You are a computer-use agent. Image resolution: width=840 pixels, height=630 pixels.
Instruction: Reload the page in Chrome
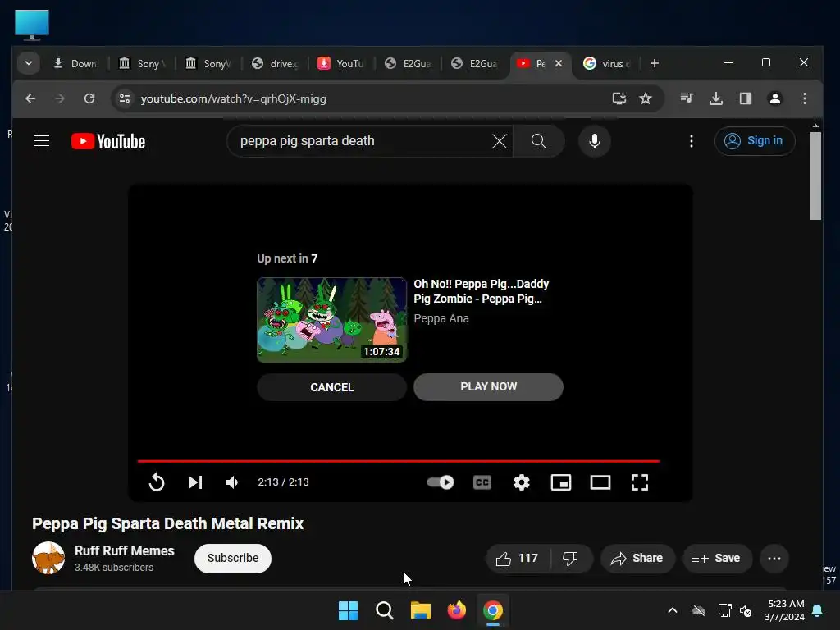89,98
